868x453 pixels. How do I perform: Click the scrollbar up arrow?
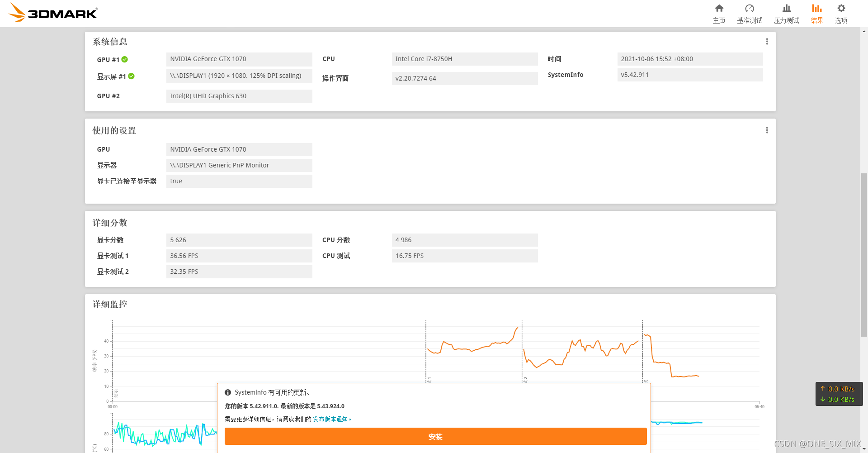[864, 31]
